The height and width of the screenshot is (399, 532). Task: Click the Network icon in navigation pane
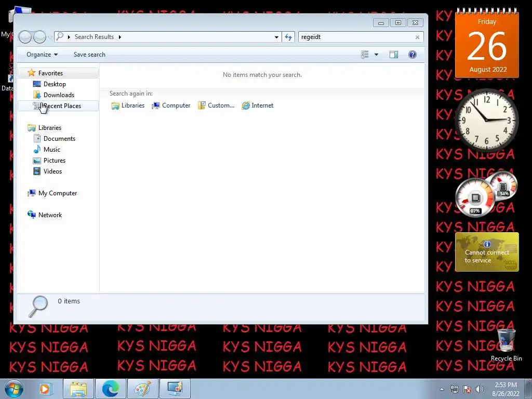32,215
